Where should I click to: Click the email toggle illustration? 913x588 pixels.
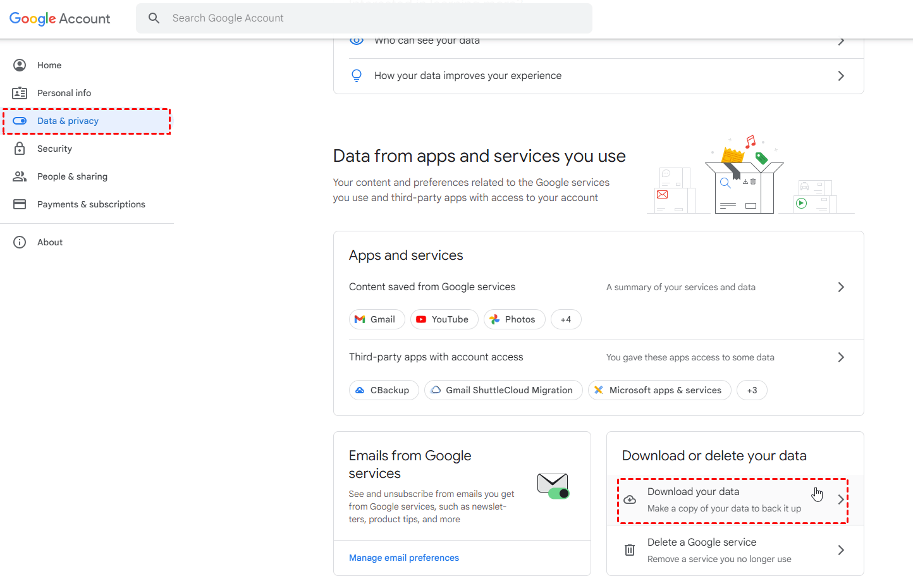553,486
